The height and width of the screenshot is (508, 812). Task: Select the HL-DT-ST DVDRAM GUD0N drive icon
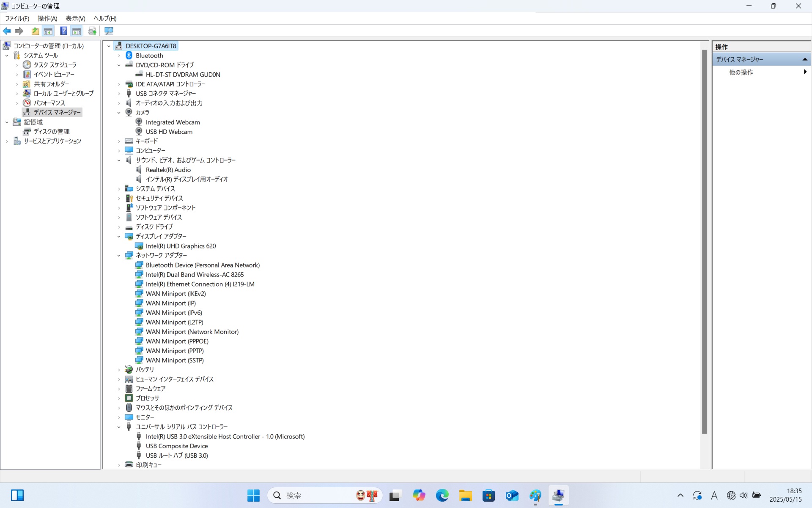click(139, 74)
